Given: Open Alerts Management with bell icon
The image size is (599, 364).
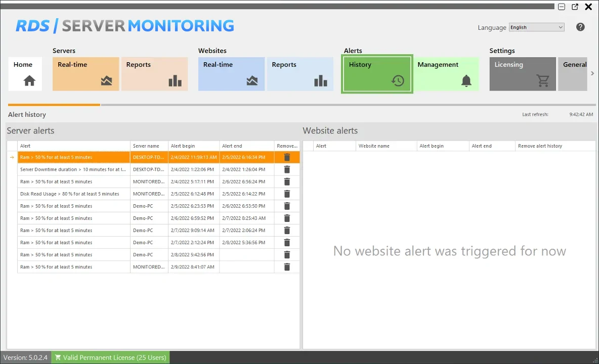Looking at the screenshot, I should point(446,74).
